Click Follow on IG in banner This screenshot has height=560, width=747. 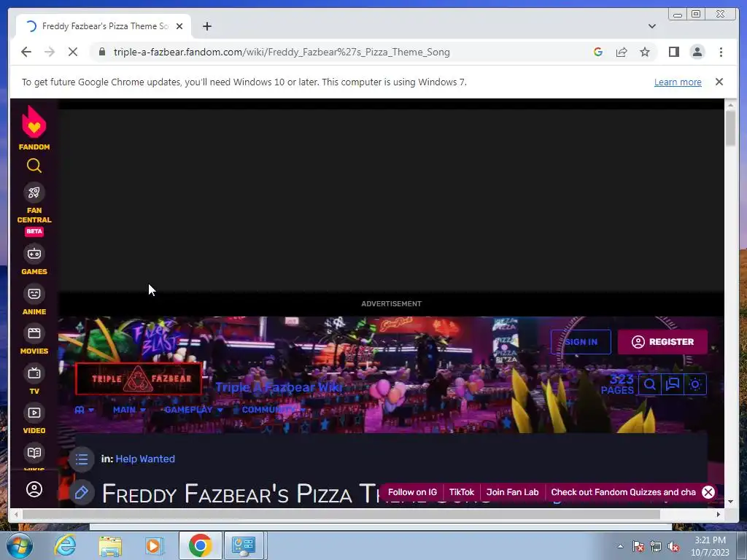click(x=412, y=492)
